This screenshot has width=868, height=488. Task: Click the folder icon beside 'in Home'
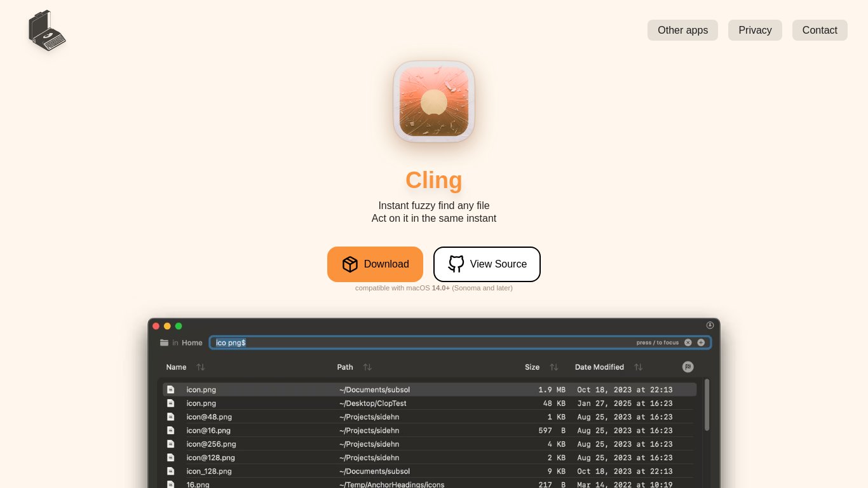165,342
